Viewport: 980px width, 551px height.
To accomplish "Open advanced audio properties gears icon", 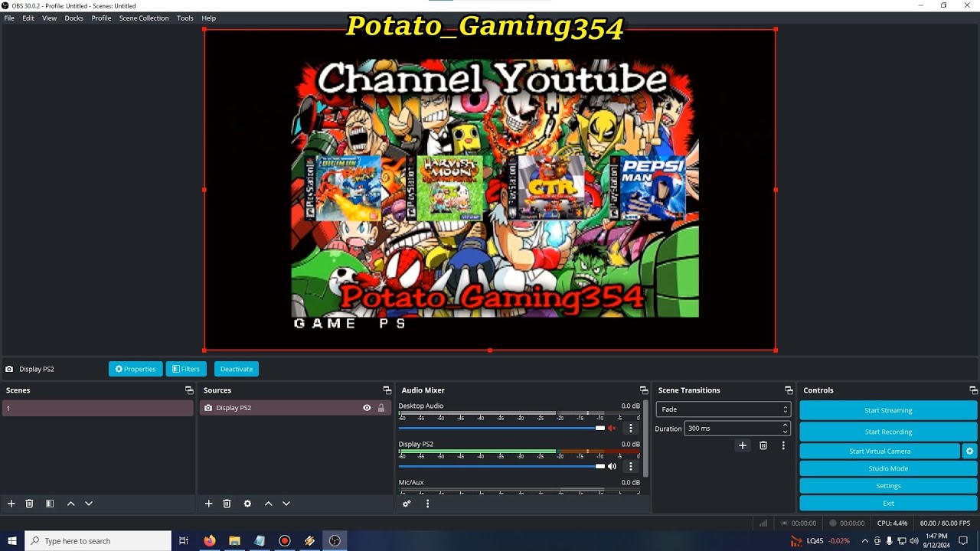I will coord(407,504).
